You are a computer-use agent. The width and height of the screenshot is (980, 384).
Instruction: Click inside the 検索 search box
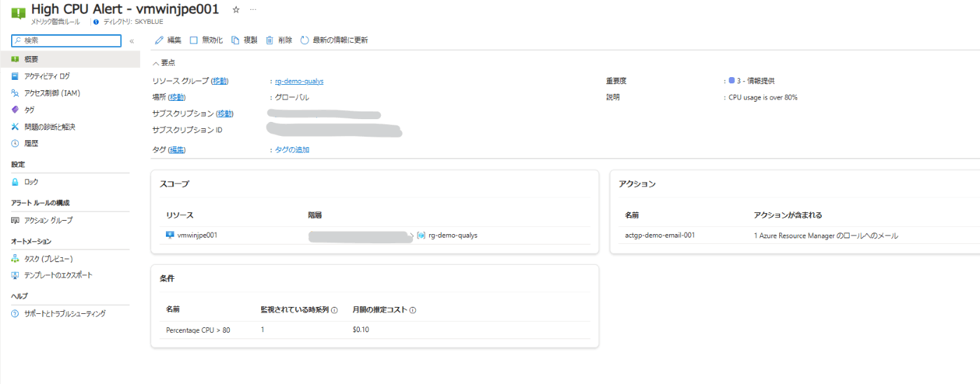[x=66, y=41]
